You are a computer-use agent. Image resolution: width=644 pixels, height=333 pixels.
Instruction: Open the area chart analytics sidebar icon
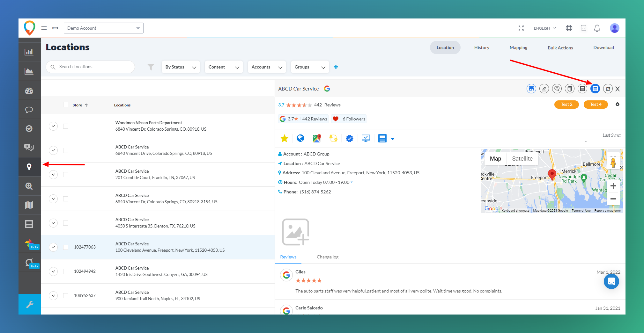pyautogui.click(x=29, y=71)
